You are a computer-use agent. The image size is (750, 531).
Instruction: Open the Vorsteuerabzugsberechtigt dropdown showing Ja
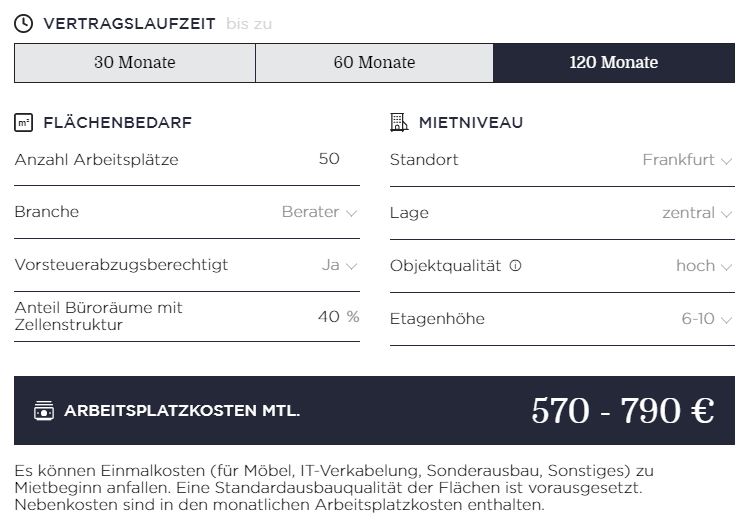(x=339, y=265)
